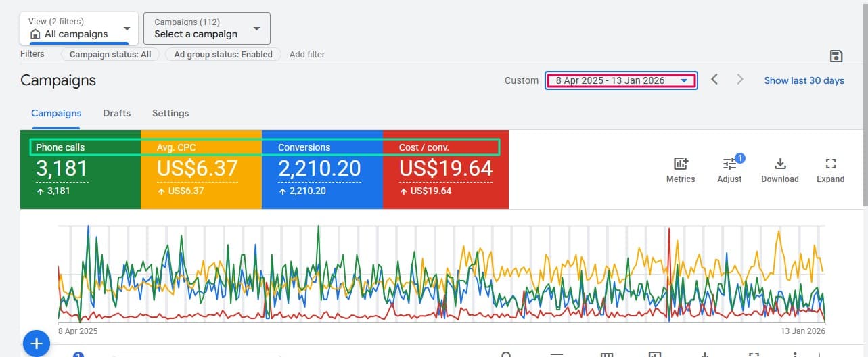Click the US$6.37 average CPC value

(197, 168)
